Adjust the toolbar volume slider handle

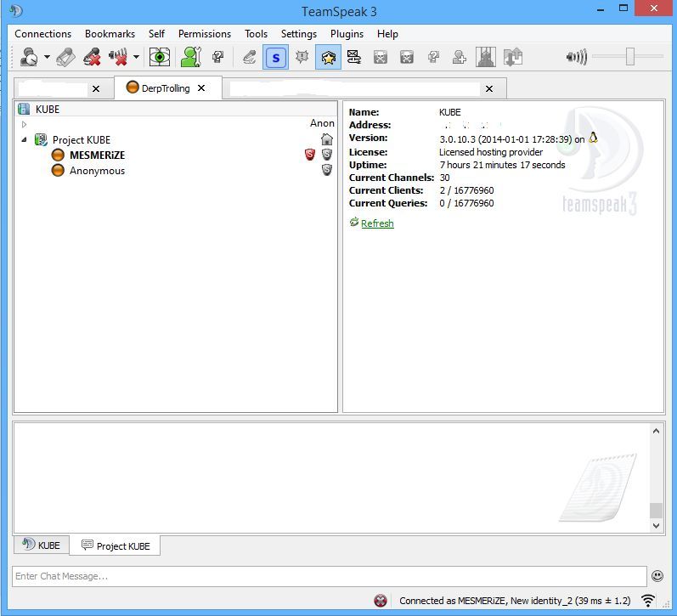[x=630, y=57]
